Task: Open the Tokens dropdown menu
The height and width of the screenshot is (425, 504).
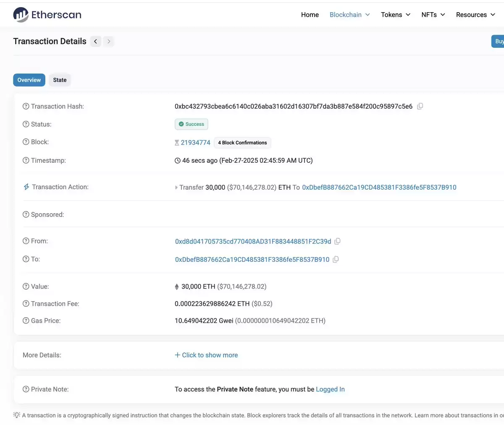Action: pos(396,15)
